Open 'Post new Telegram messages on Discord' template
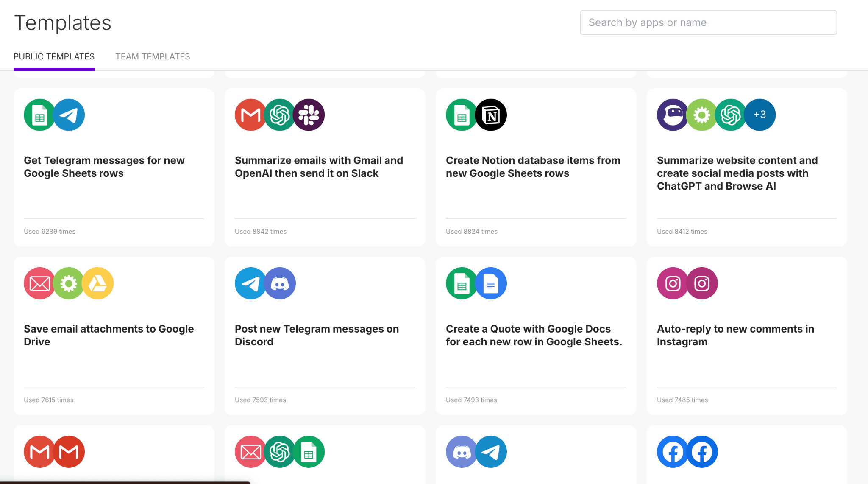The image size is (868, 484). (317, 335)
